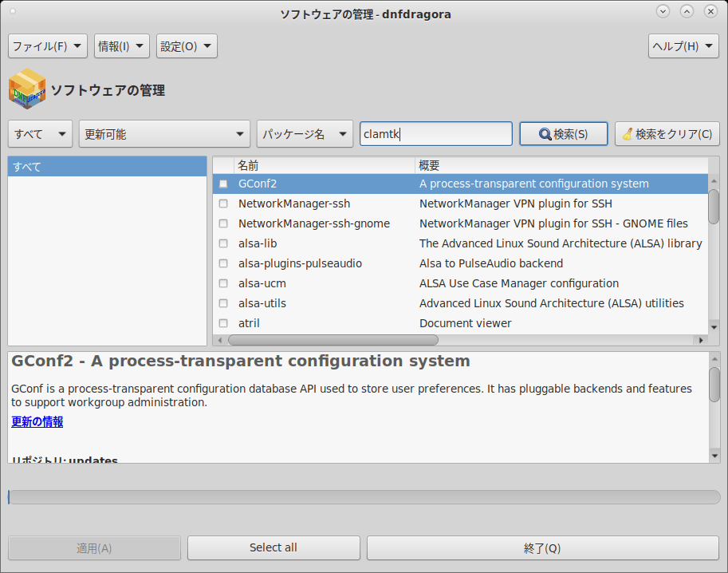Select the alsa-lib package name
Viewport: 728px width, 573px height.
pos(258,243)
